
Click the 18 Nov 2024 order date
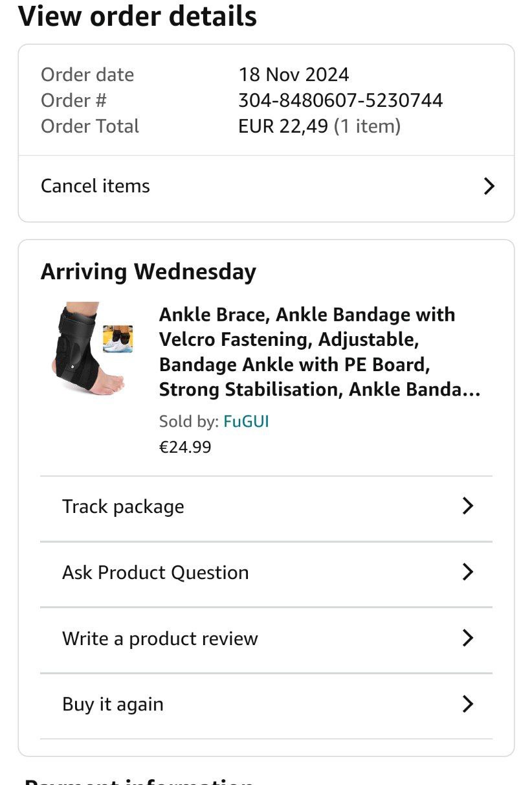tap(294, 74)
